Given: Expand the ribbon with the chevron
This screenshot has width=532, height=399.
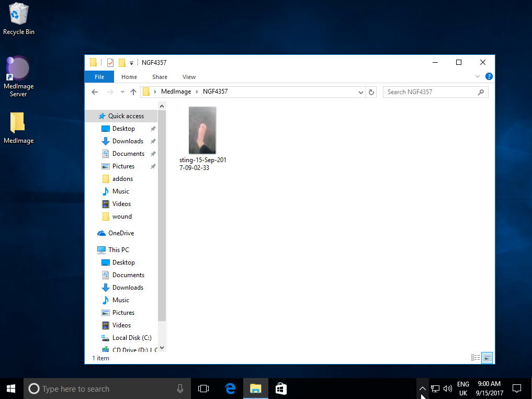Looking at the screenshot, I should pyautogui.click(x=478, y=77).
